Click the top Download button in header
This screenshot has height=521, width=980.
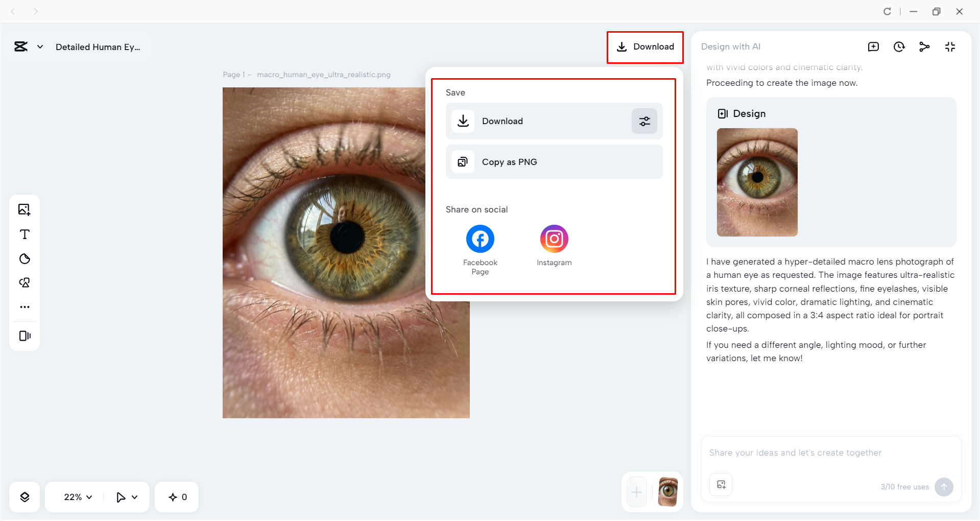[645, 47]
